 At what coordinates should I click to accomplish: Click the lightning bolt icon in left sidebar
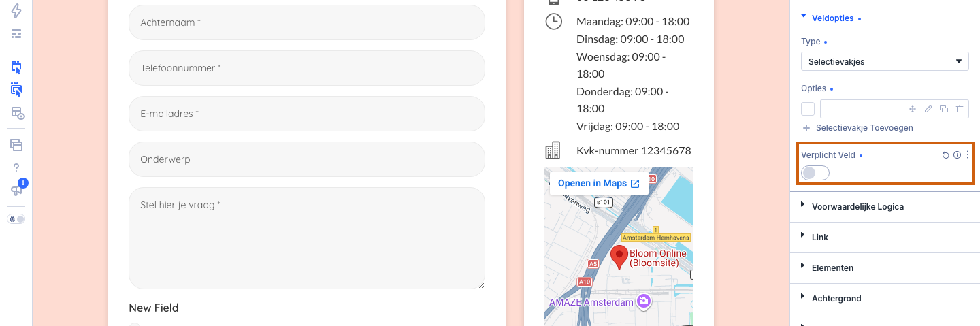pos(16,10)
